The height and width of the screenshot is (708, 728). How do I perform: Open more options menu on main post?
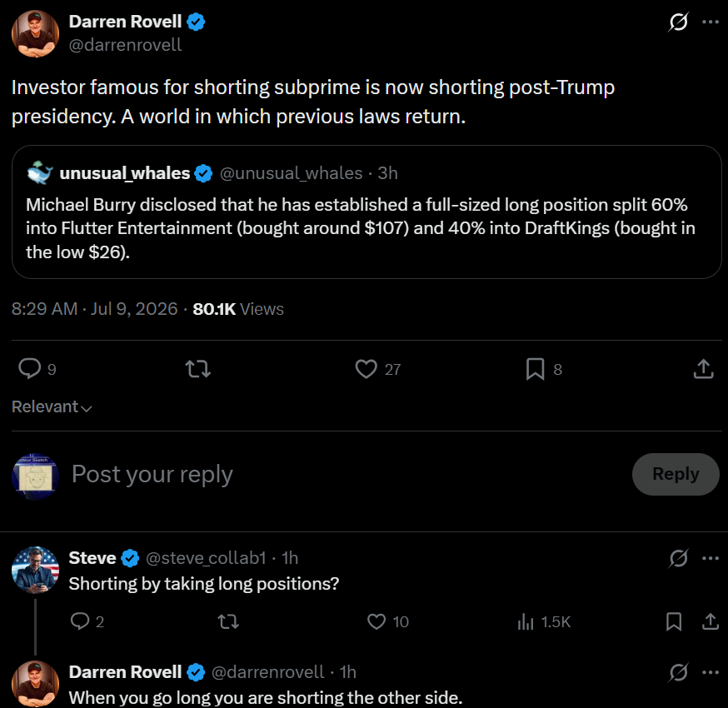(711, 22)
